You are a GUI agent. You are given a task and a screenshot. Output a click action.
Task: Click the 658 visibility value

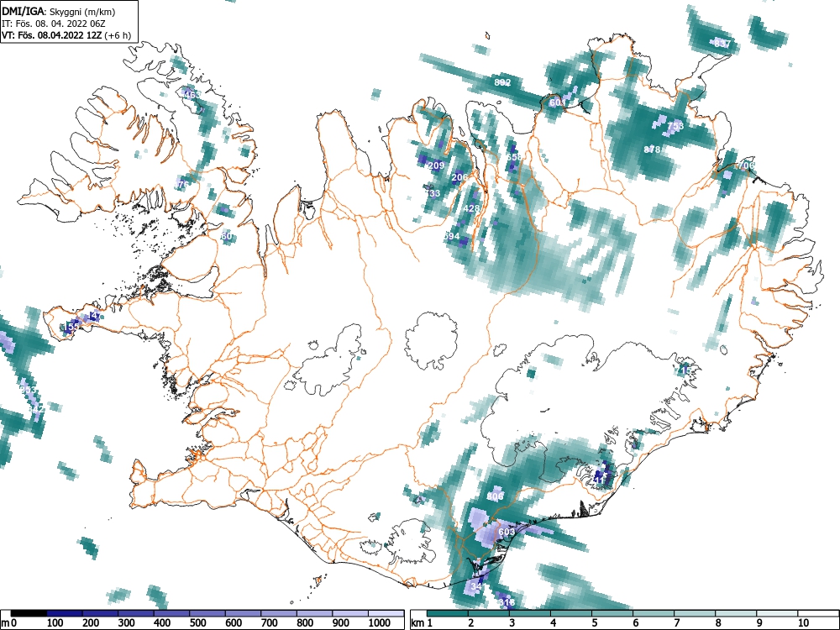tap(513, 157)
